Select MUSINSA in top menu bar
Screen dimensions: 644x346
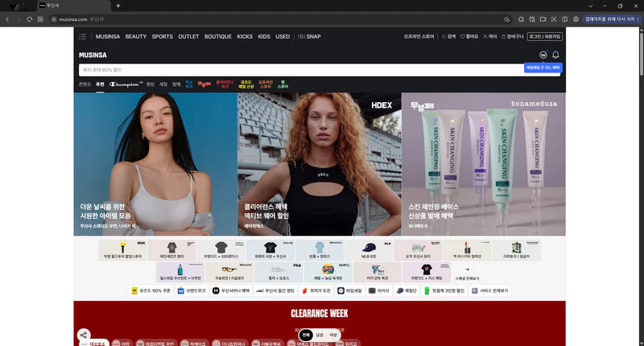point(108,36)
